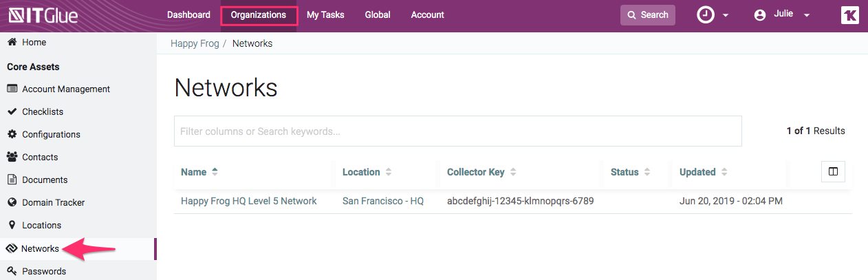The width and height of the screenshot is (868, 280).
Task: Open the Global menu item
Action: 378,15
